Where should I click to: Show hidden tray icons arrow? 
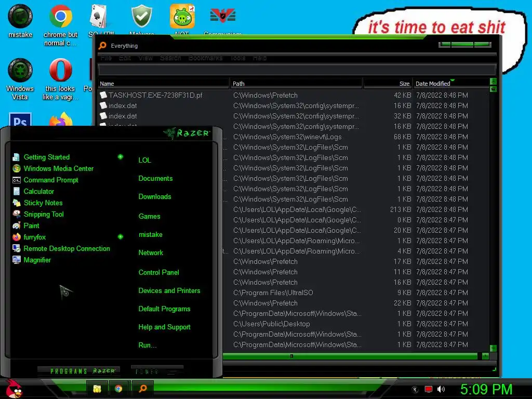(415, 390)
